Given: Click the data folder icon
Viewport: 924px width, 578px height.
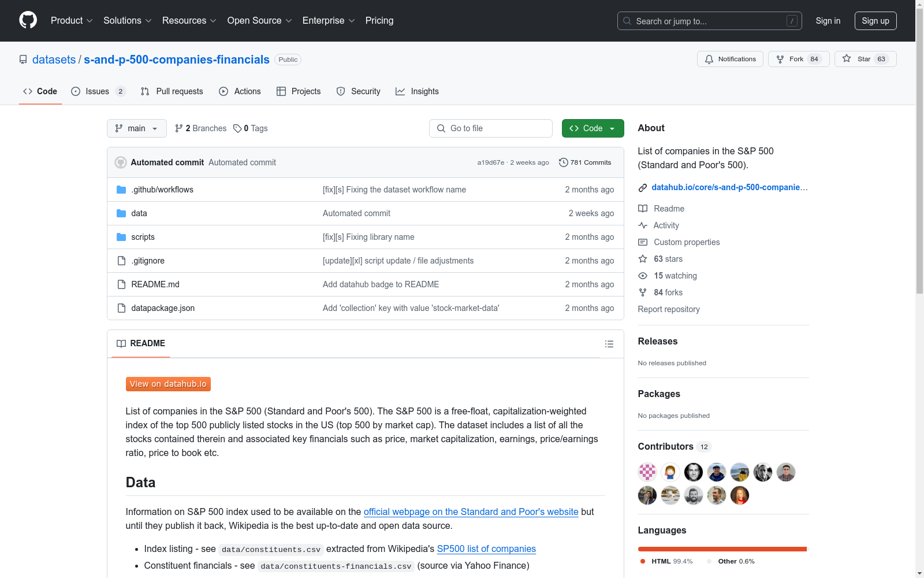Looking at the screenshot, I should 121,213.
